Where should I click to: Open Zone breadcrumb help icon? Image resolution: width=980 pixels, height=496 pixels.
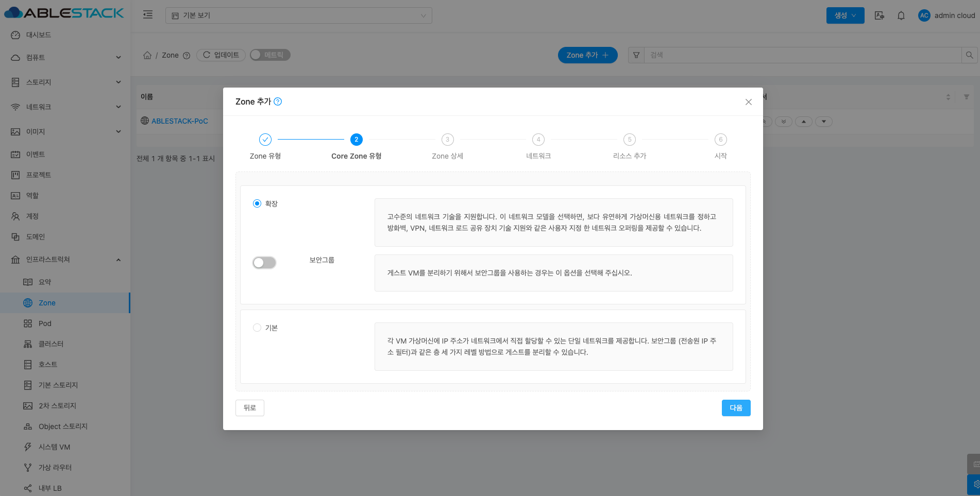pyautogui.click(x=187, y=56)
